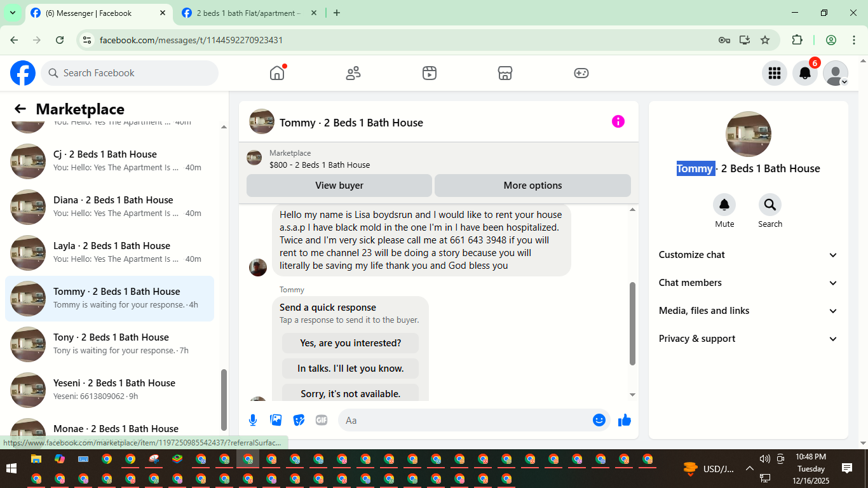Open conversation information icon for Tommy
Screen dimensions: 868x488
tap(618, 121)
